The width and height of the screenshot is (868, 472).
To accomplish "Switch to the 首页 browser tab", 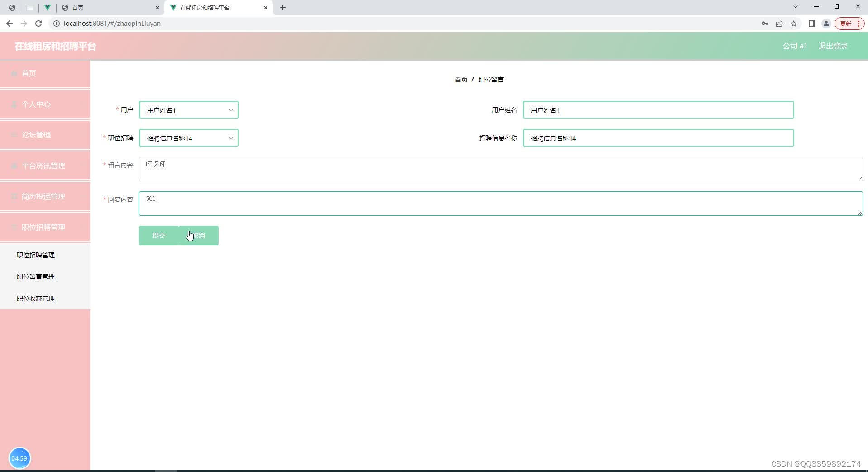I will (x=110, y=8).
